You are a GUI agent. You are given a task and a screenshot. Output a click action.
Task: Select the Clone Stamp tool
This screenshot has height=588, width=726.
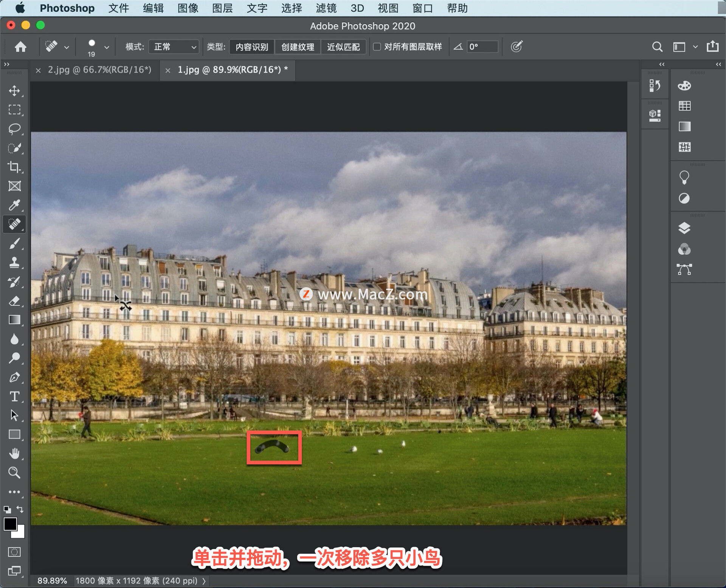click(14, 263)
